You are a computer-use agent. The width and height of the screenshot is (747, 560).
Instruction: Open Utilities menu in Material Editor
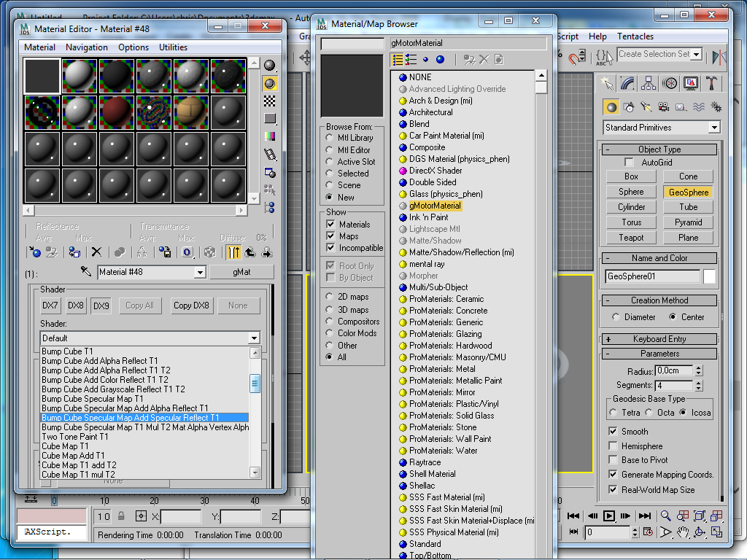tap(173, 47)
